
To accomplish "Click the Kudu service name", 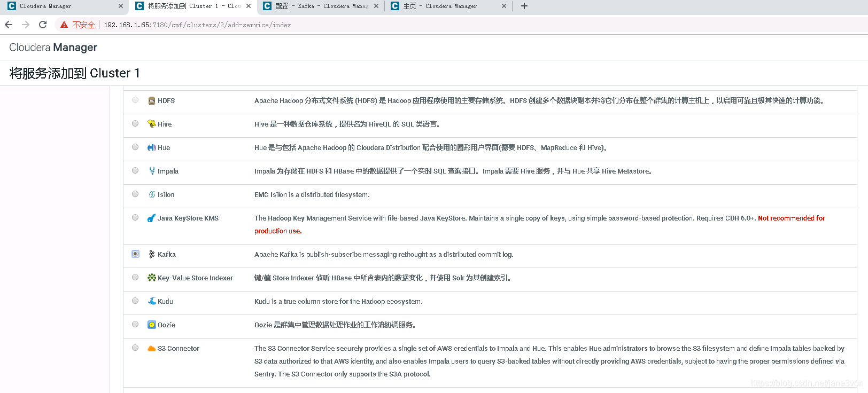I will pyautogui.click(x=165, y=301).
